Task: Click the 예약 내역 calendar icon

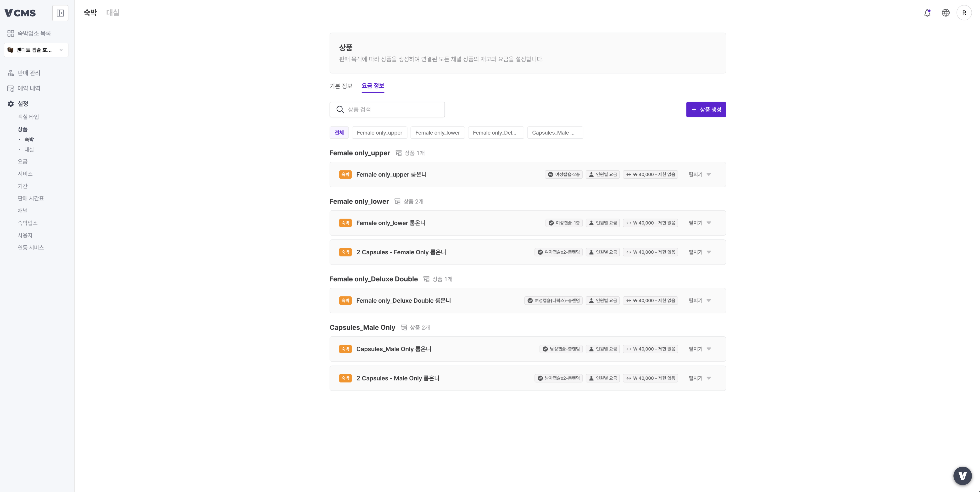Action: pyautogui.click(x=11, y=88)
